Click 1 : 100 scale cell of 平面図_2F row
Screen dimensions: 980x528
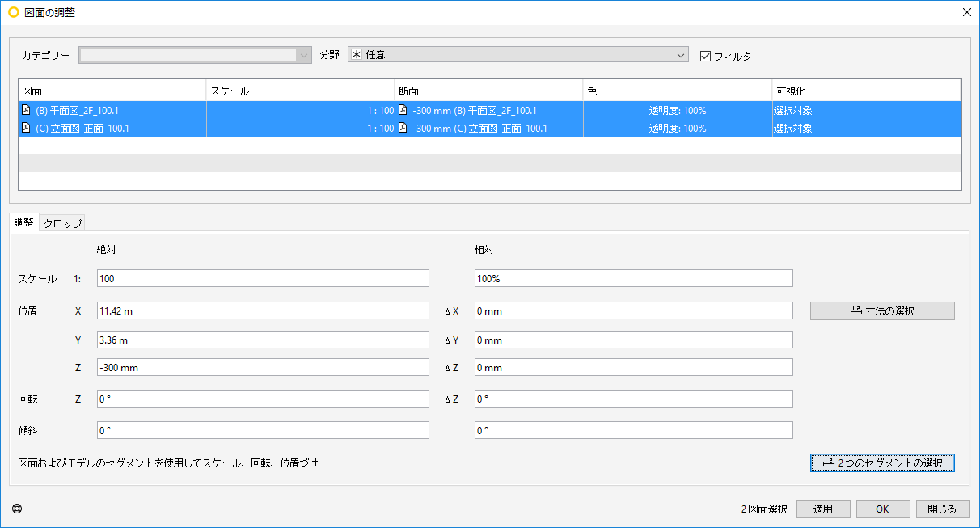(x=301, y=110)
